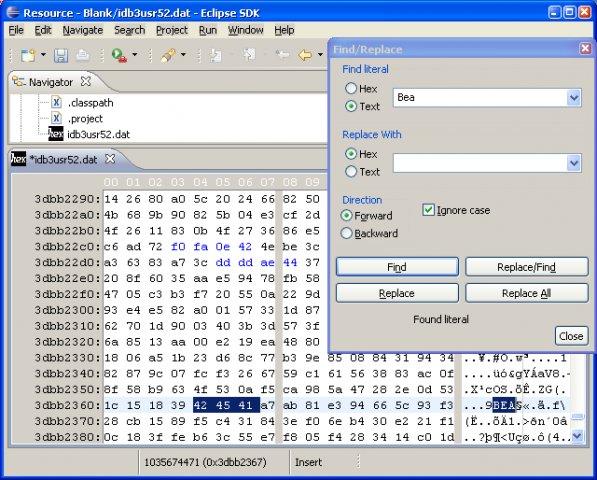Select Hex under Replace With

pyautogui.click(x=351, y=154)
